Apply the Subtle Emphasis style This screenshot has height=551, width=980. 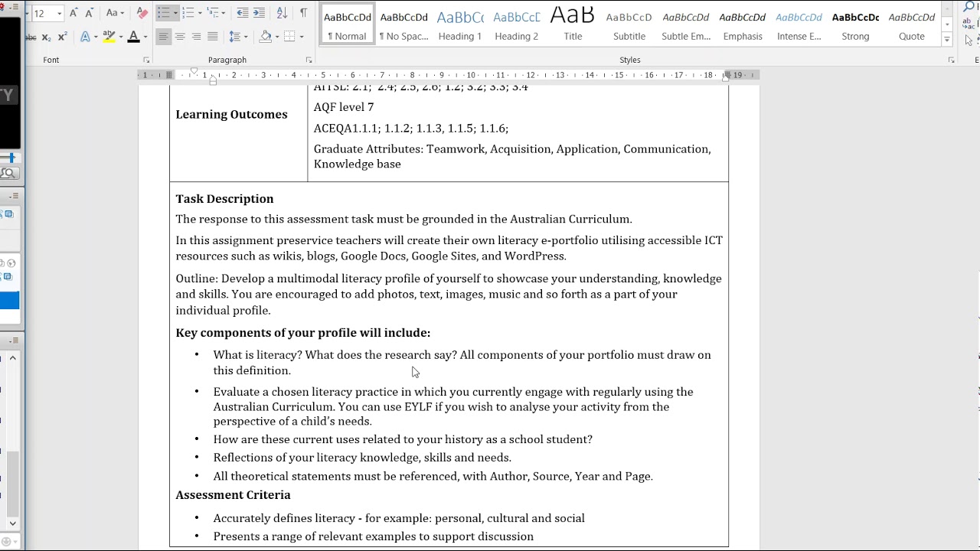point(686,25)
